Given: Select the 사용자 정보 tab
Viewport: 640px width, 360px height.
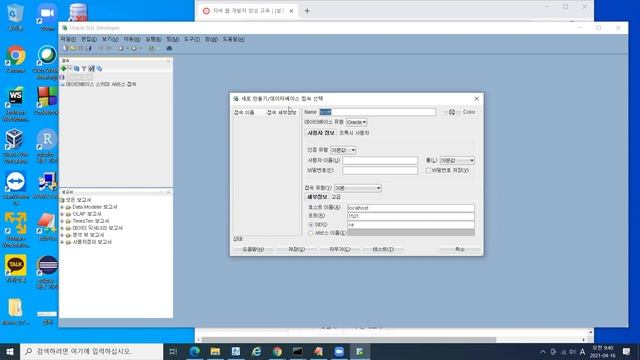Looking at the screenshot, I should pos(321,133).
